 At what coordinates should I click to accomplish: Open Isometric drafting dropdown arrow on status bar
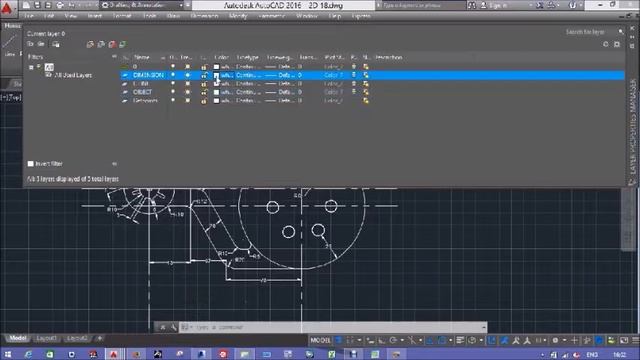(420, 340)
